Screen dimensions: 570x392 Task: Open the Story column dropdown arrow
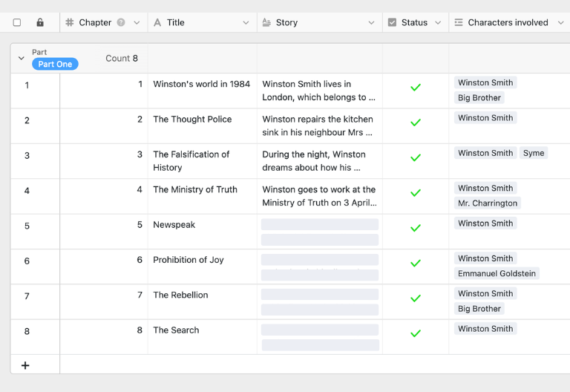pyautogui.click(x=371, y=22)
